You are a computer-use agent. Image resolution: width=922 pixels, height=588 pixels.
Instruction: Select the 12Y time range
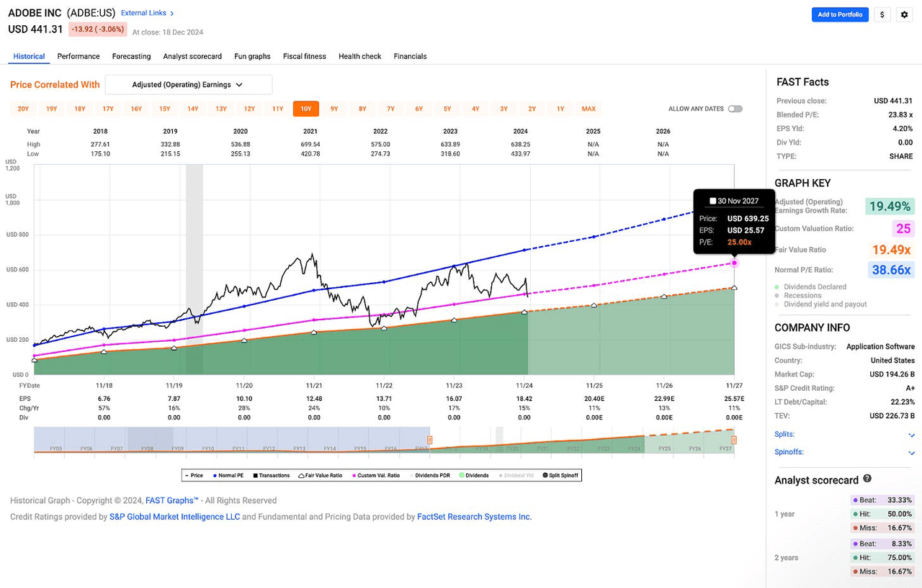(x=249, y=109)
